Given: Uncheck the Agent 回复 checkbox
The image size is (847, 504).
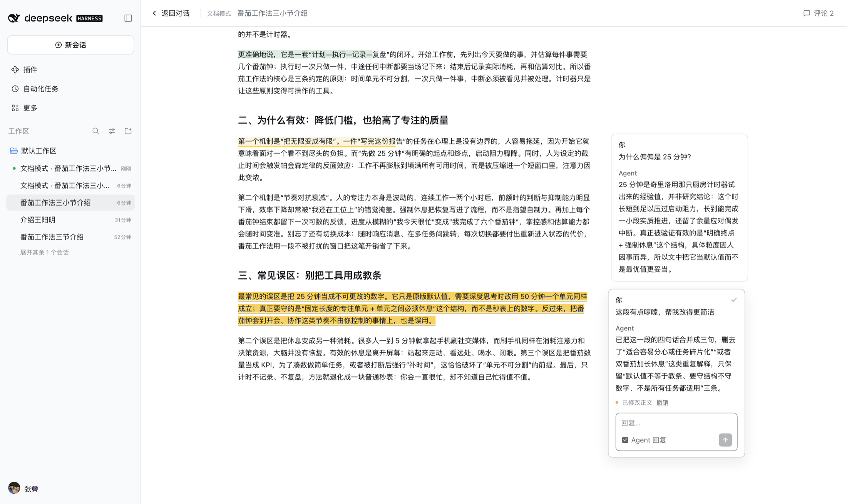Looking at the screenshot, I should click(x=625, y=440).
